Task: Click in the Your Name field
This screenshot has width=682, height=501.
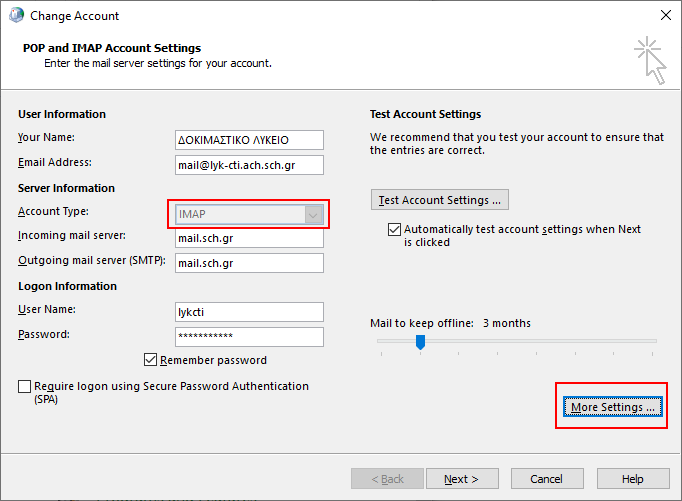Action: coord(248,140)
